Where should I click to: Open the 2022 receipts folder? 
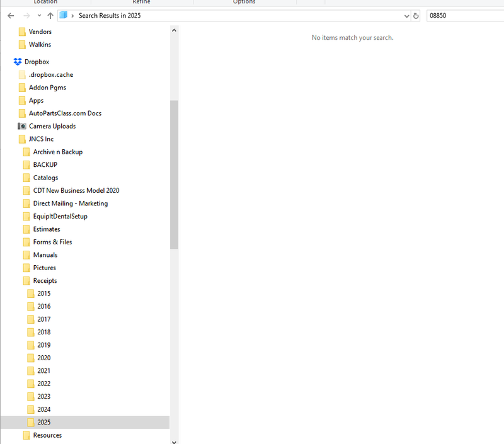click(x=43, y=384)
